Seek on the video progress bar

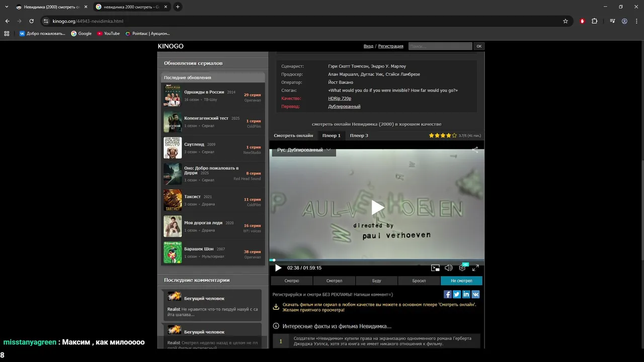tap(377, 260)
